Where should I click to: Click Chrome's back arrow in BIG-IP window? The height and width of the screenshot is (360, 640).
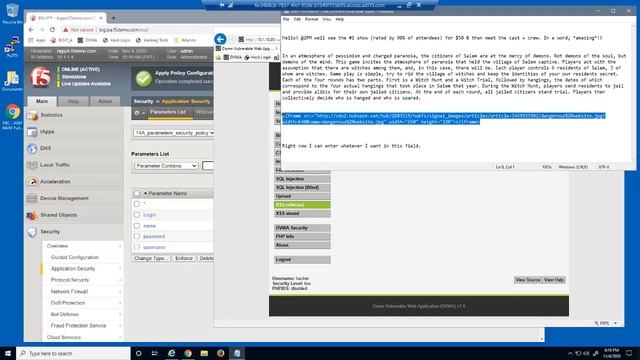click(x=31, y=30)
